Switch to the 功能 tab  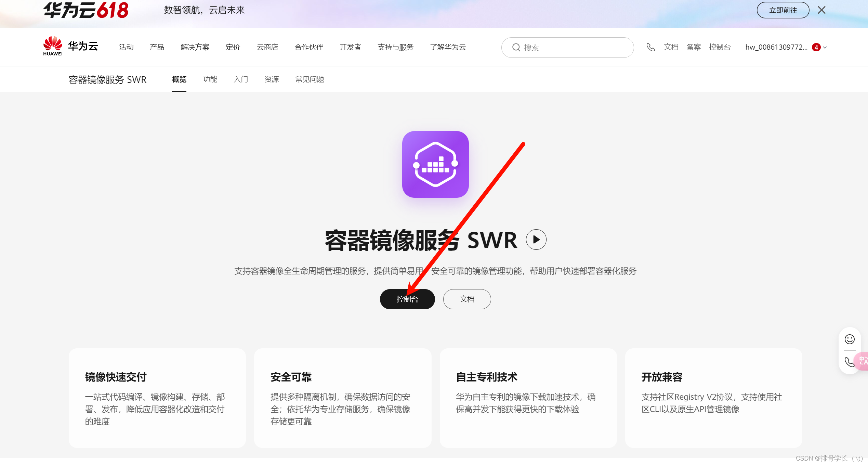click(x=210, y=79)
